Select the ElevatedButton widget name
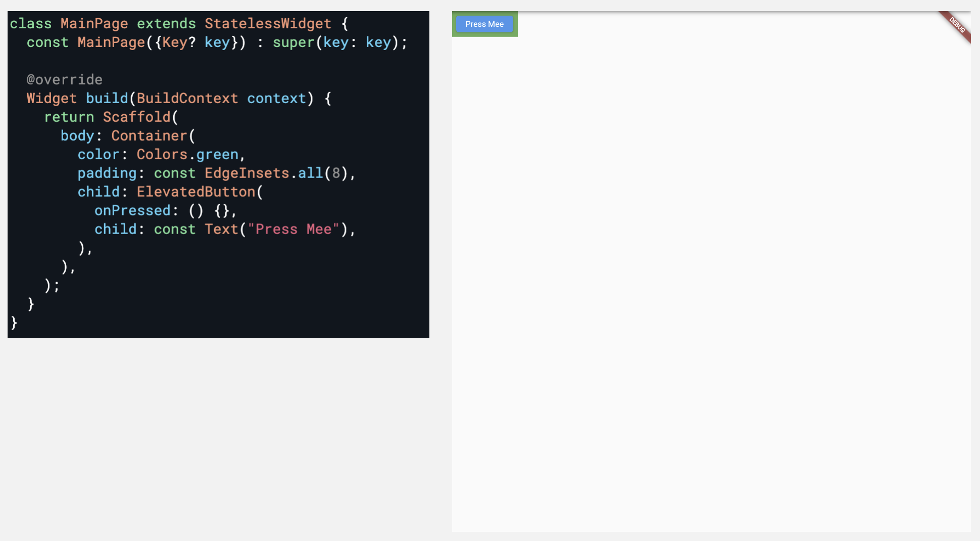This screenshot has height=541, width=980. [195, 192]
